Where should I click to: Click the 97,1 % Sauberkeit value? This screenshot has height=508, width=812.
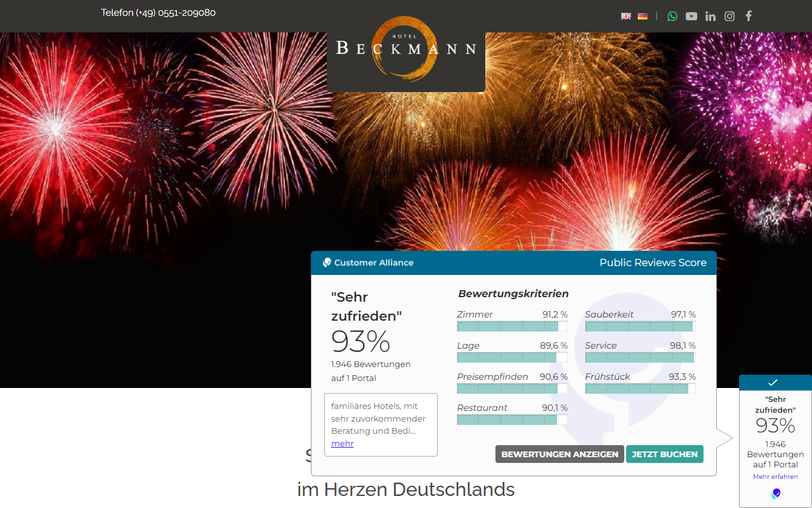click(x=683, y=315)
